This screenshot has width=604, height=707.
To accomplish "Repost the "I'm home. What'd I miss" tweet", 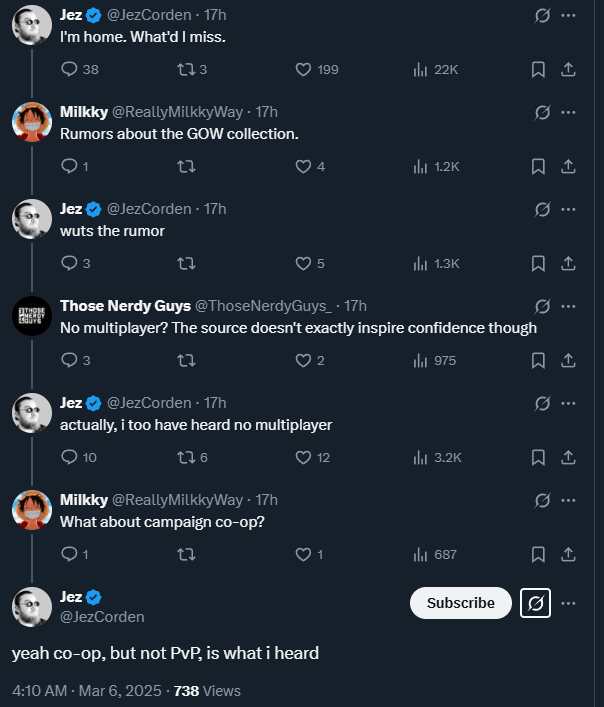I will (185, 69).
